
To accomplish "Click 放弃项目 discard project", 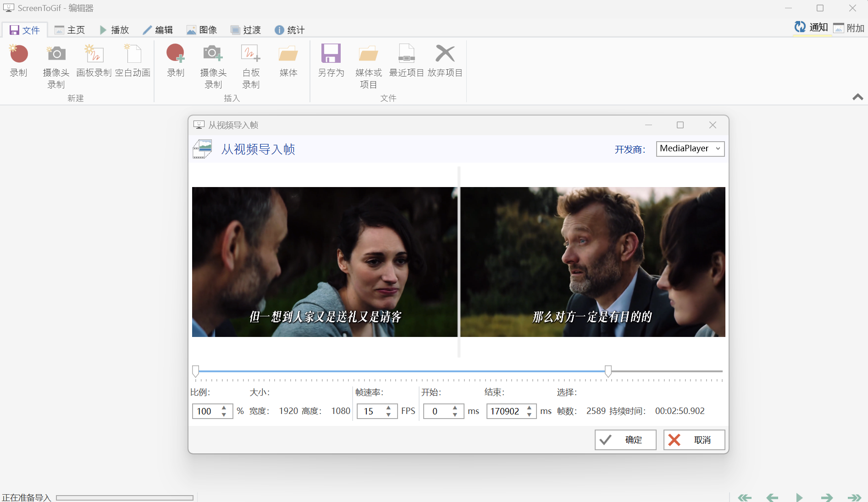I will coord(445,61).
